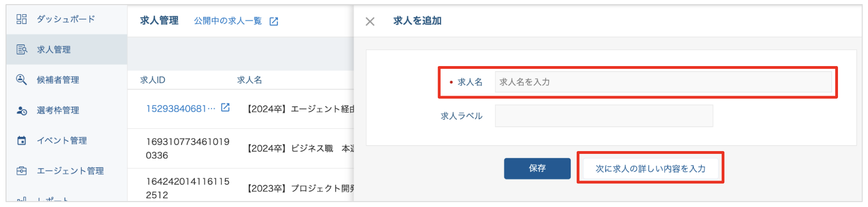868x207 pixels.
Task: Select 候補者管理 from the sidebar
Action: (58, 80)
